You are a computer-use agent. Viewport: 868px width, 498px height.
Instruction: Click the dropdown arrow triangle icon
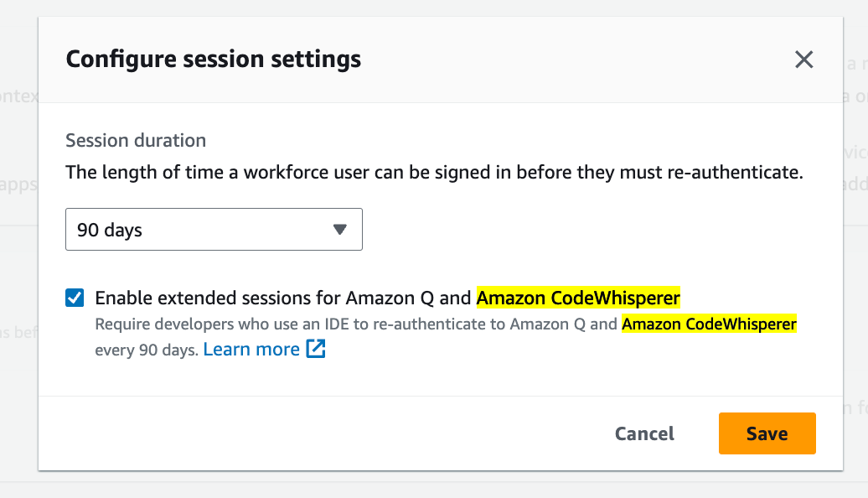pos(340,230)
